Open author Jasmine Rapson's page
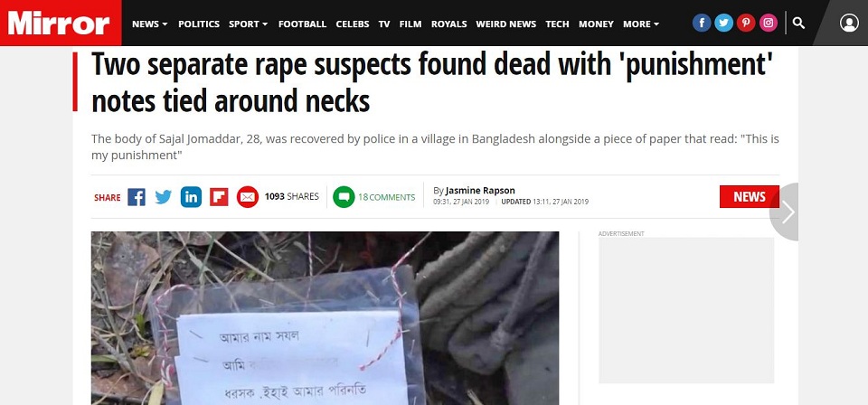 pos(480,191)
